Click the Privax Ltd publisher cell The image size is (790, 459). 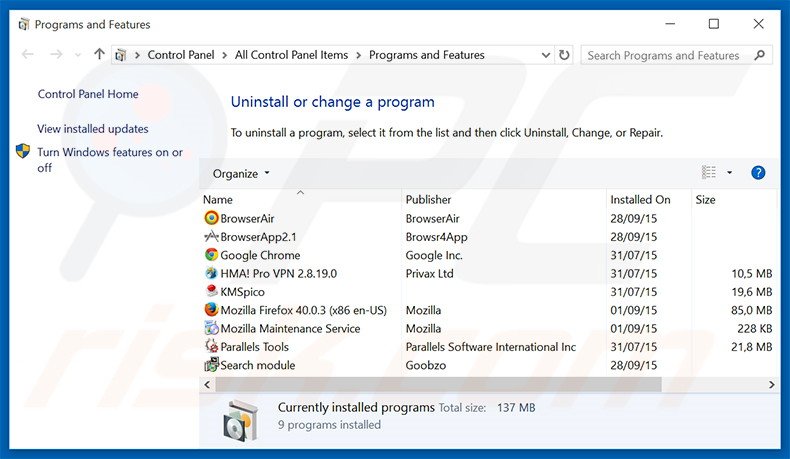click(x=430, y=273)
